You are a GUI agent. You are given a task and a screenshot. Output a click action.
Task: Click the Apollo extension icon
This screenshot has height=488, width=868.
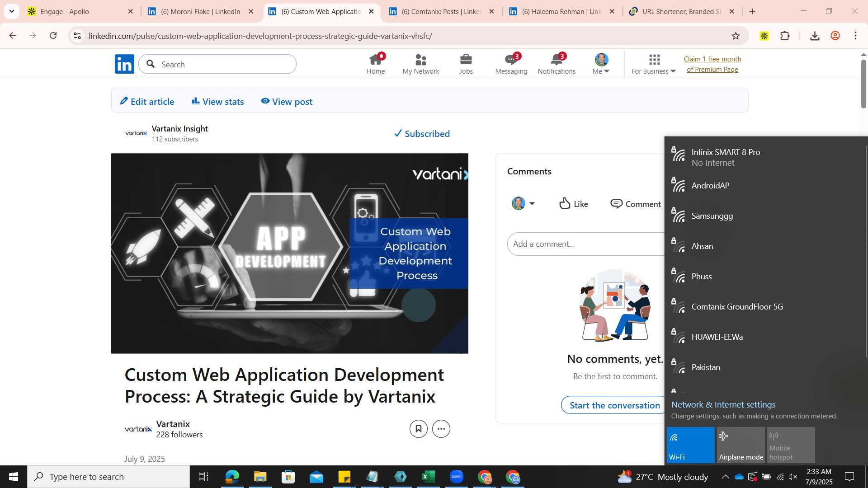[x=764, y=36]
